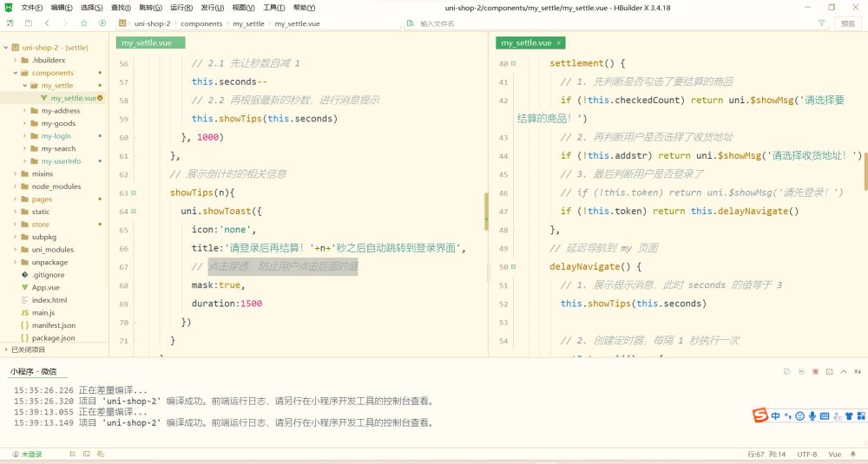Go forward using the right arrow icon

coord(65,23)
